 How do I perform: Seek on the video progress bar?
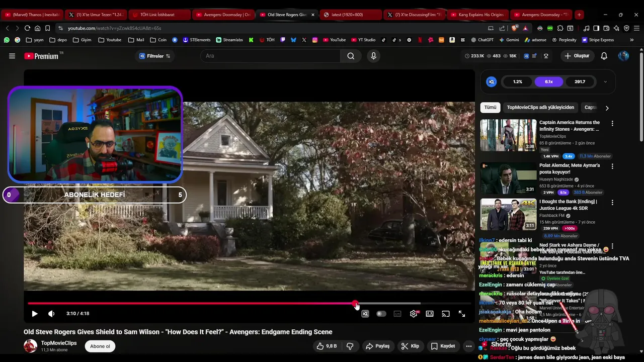249,303
